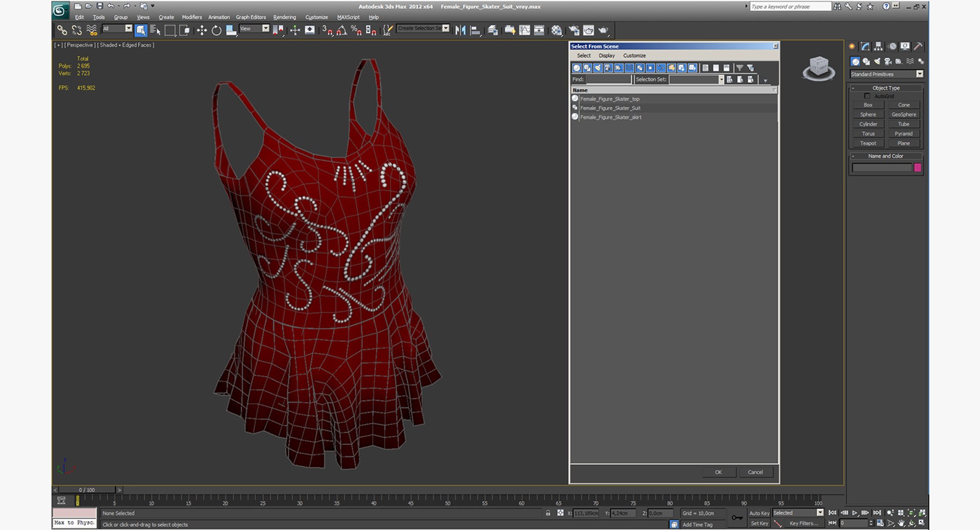Screen dimensions: 980x530
Task: Open the Rendering menu
Action: pos(284,17)
